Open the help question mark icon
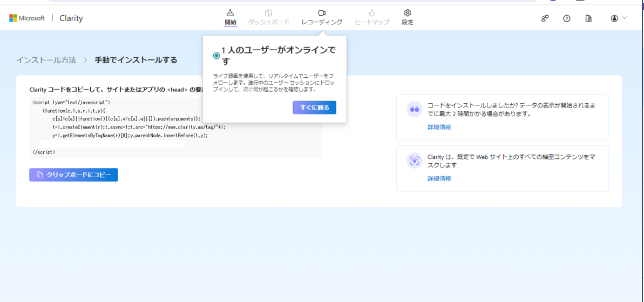The width and height of the screenshot is (644, 302). pos(567,18)
